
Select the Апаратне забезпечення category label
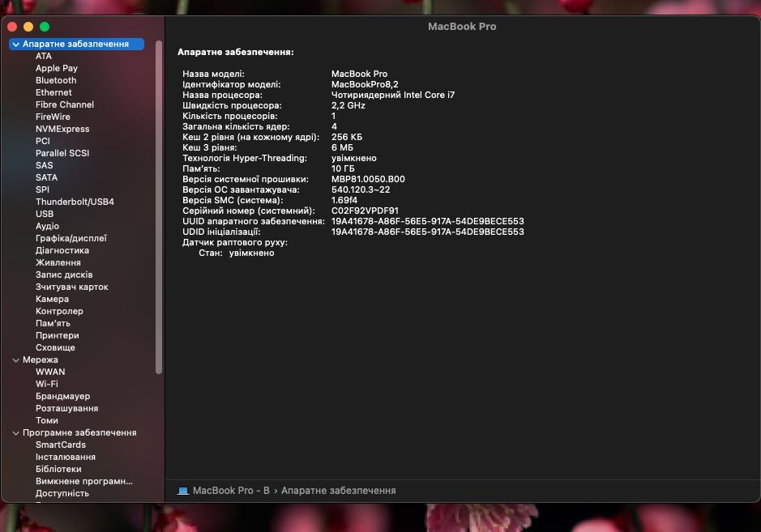point(75,45)
